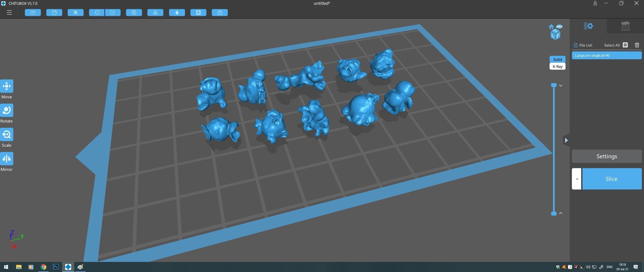
Task: Click the user account icon in title bar
Action: point(595,3)
